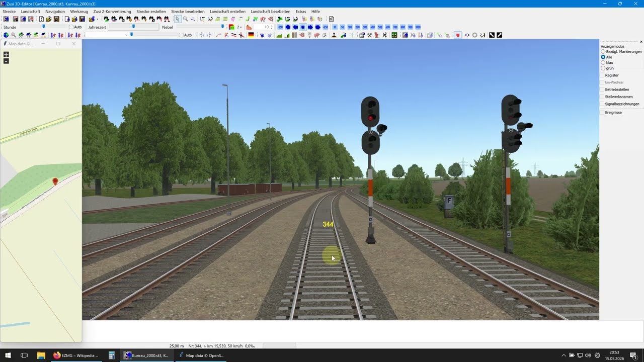
Task: Click the distance 100 step button
Action: (x=350, y=27)
